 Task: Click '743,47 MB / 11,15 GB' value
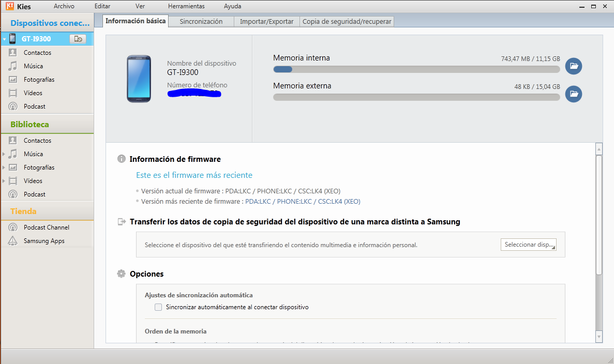[x=531, y=59]
